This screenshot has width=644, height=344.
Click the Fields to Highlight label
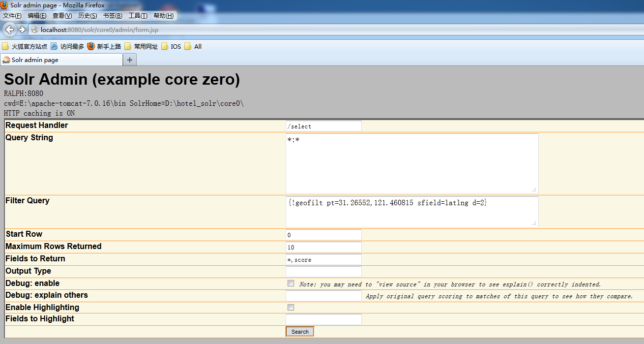(40, 319)
